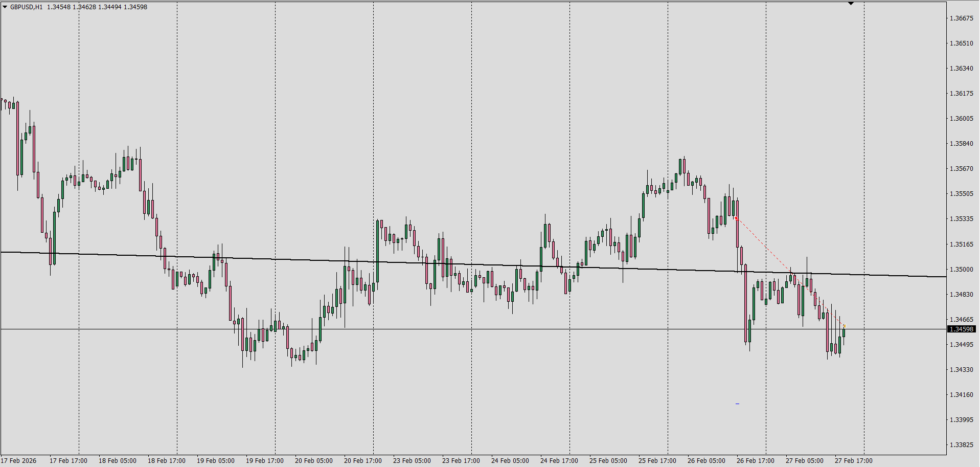This screenshot has height=467, width=980.
Task: Click the 23 Feb 17:00 time label
Action: tap(461, 461)
